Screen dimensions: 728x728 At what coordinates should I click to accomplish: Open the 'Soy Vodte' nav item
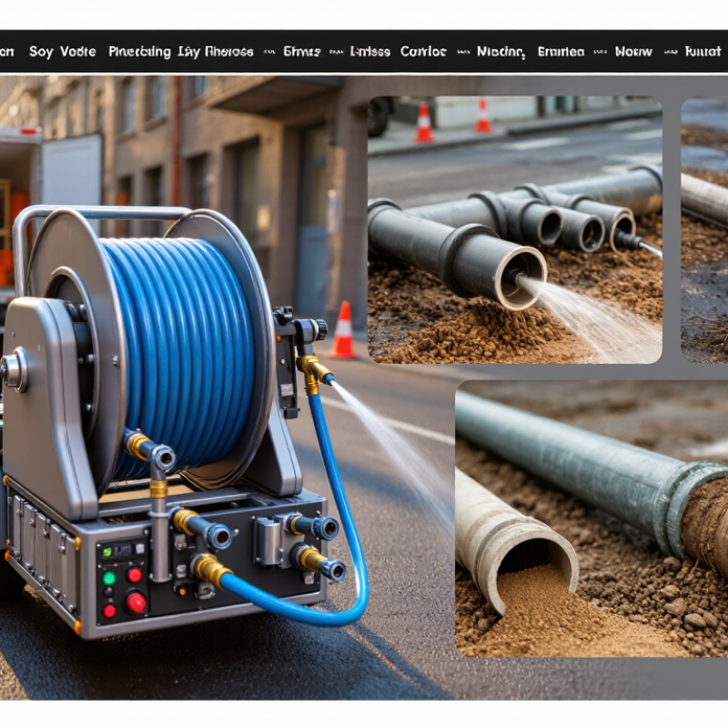point(62,52)
